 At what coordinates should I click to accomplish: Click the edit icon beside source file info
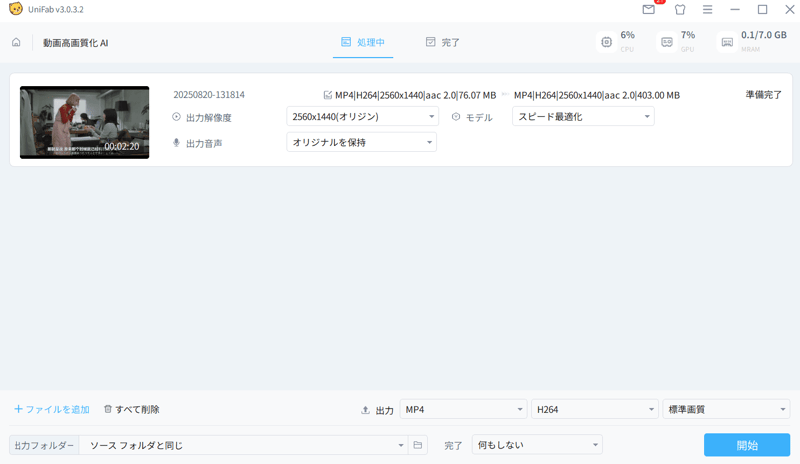tap(328, 95)
